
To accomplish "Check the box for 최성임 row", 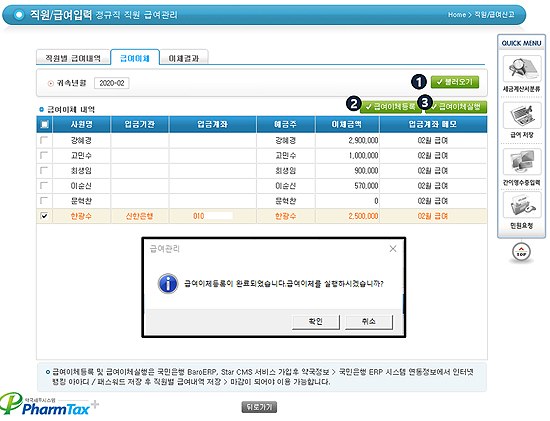I will coord(44,170).
